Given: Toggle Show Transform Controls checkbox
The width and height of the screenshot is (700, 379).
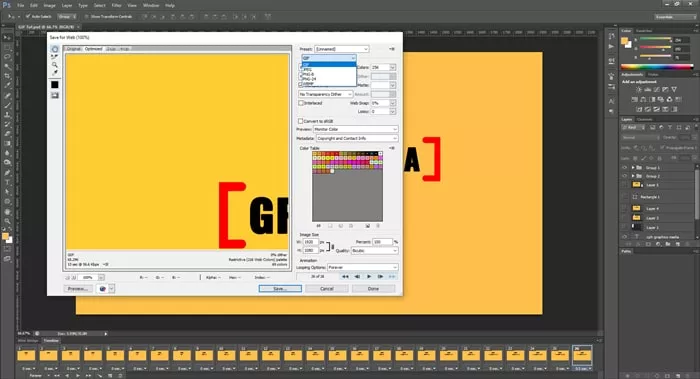Looking at the screenshot, I should click(87, 17).
